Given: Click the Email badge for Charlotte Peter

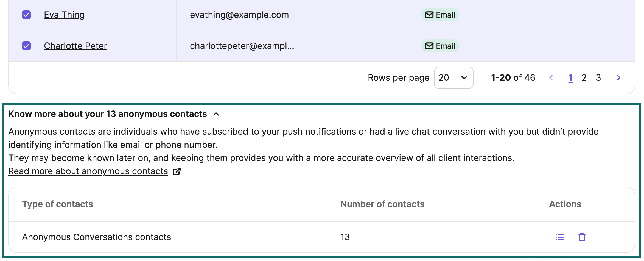Looking at the screenshot, I should tap(440, 46).
